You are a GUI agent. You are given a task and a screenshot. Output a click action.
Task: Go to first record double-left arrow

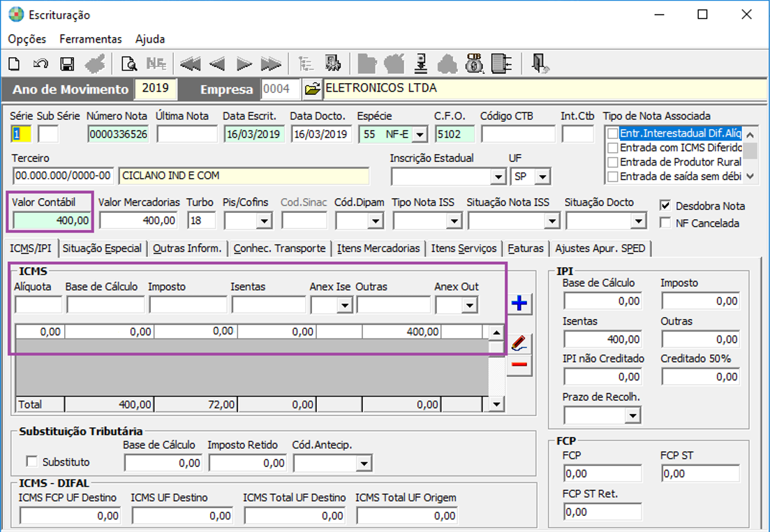coord(190,64)
